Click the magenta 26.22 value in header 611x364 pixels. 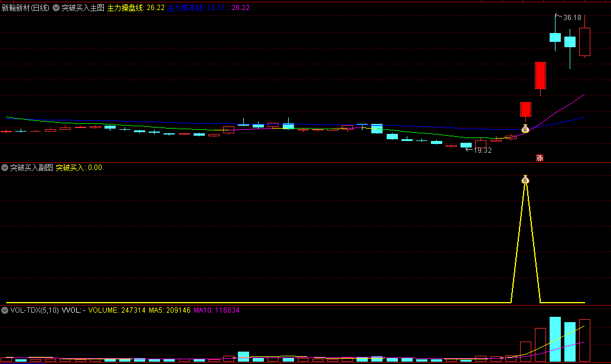pos(240,8)
